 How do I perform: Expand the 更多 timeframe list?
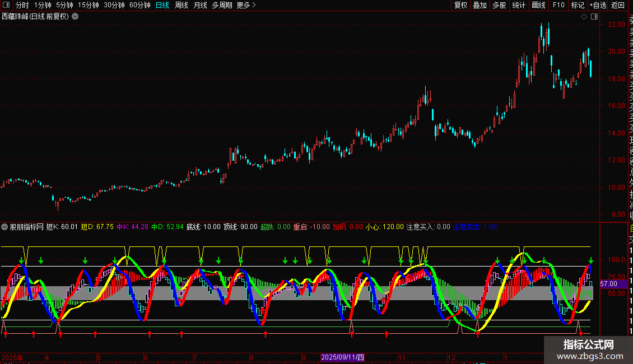pyautogui.click(x=246, y=5)
